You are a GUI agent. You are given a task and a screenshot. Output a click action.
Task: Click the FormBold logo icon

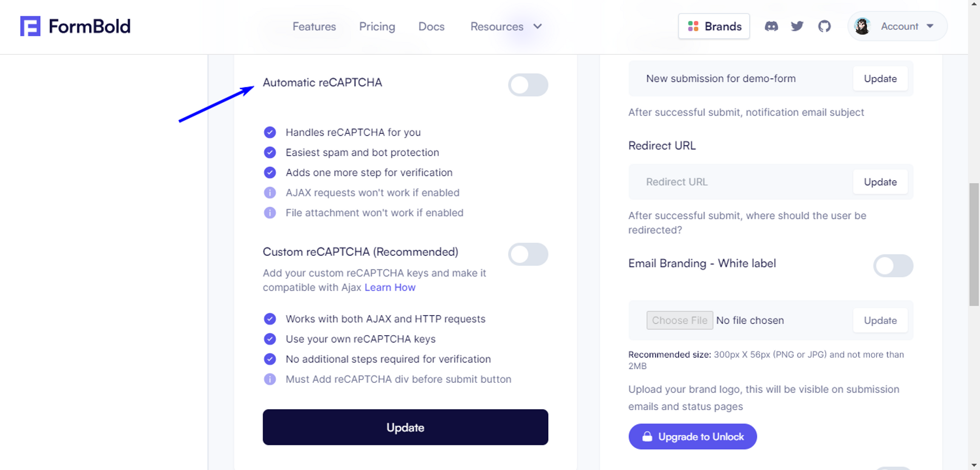coord(30,26)
